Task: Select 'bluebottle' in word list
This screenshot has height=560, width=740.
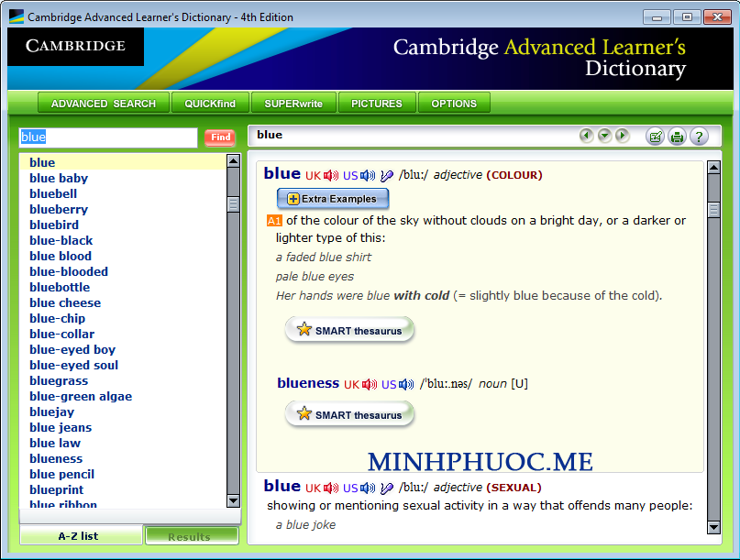Action: [x=60, y=287]
